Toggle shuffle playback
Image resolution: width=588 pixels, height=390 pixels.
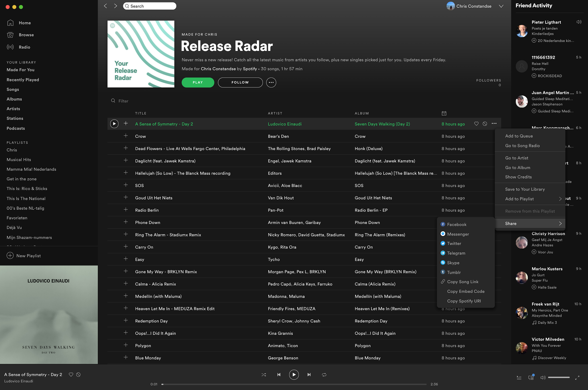pyautogui.click(x=264, y=374)
